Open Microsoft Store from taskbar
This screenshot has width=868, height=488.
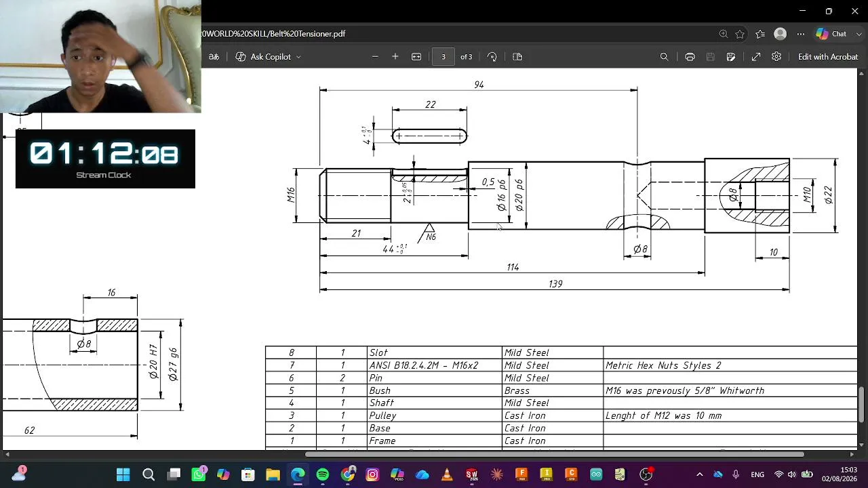[248, 474]
